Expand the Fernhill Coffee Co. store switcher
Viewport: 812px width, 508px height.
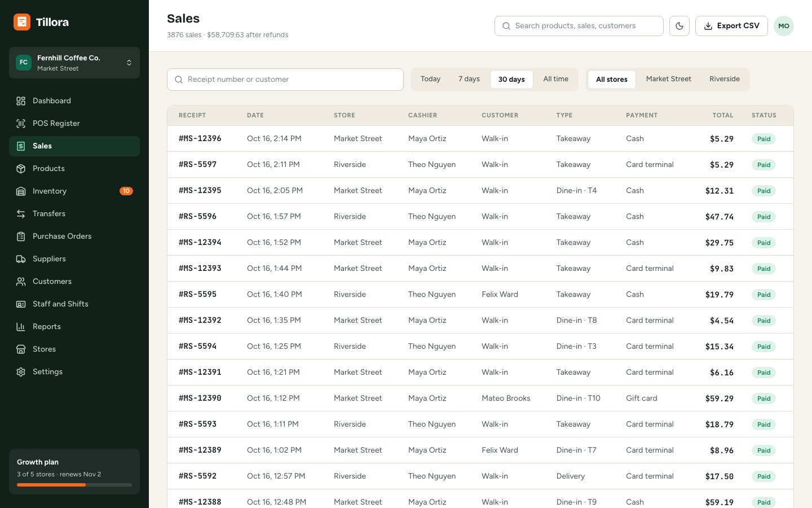74,63
